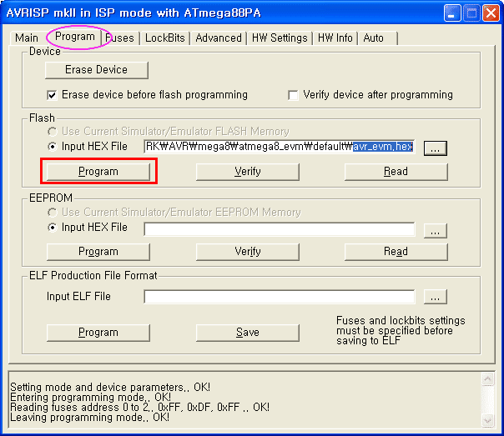Click the Flash HEX file path field
Viewport: 504px width, 436px height.
(x=280, y=147)
